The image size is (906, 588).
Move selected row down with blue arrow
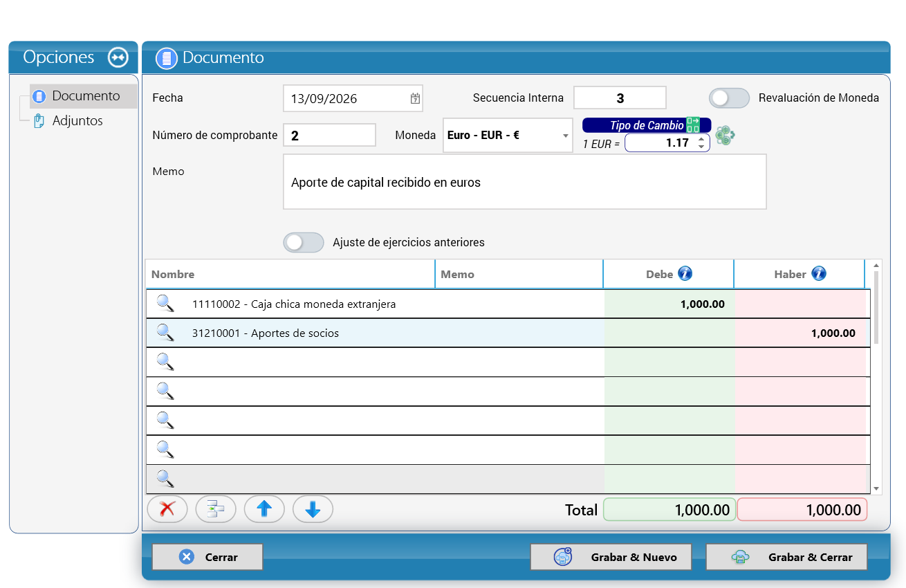pos(313,510)
